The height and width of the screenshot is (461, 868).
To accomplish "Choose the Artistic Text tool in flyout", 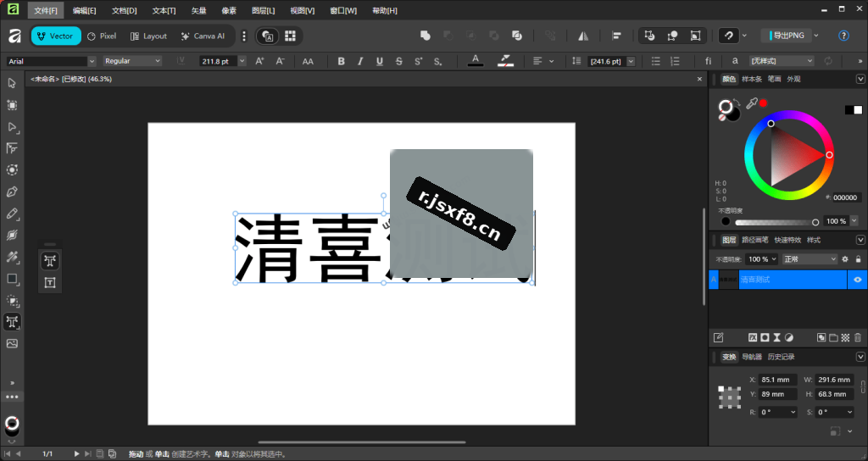I will click(x=50, y=261).
